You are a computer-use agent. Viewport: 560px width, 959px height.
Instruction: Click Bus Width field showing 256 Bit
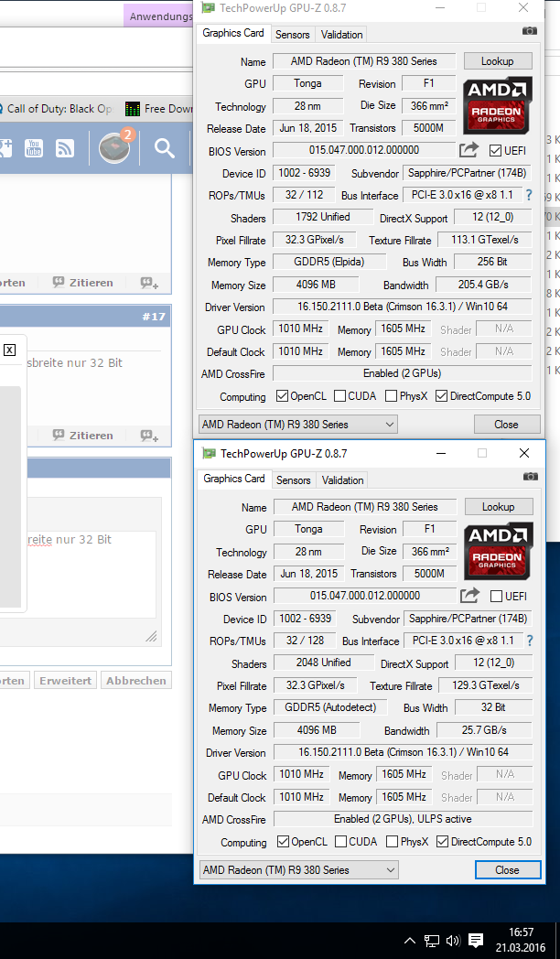493,262
